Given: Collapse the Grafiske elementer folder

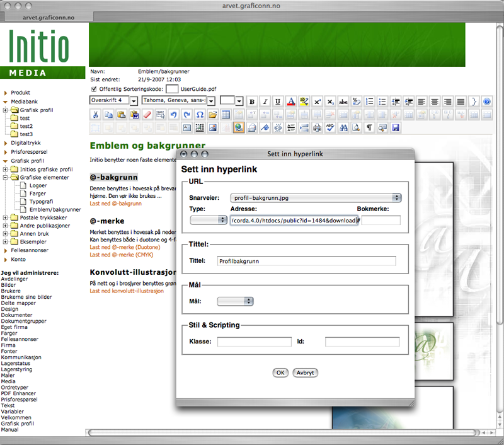Looking at the screenshot, I should click(x=6, y=178).
